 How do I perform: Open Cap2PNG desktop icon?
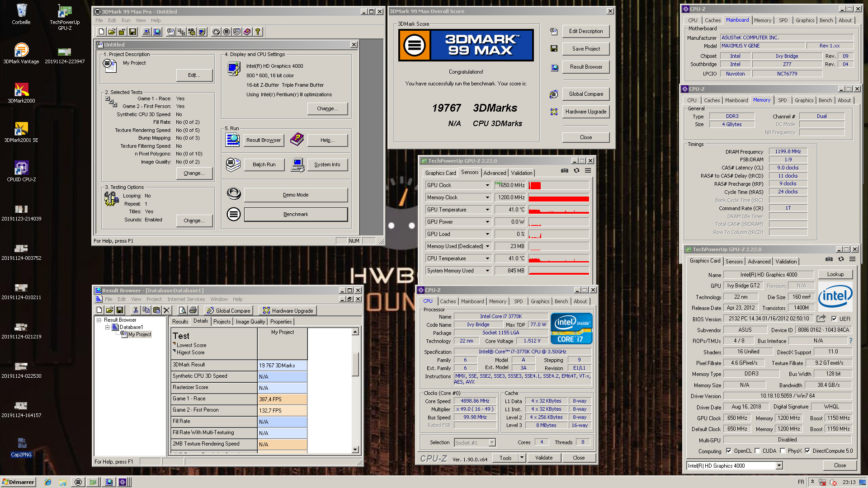[x=21, y=446]
